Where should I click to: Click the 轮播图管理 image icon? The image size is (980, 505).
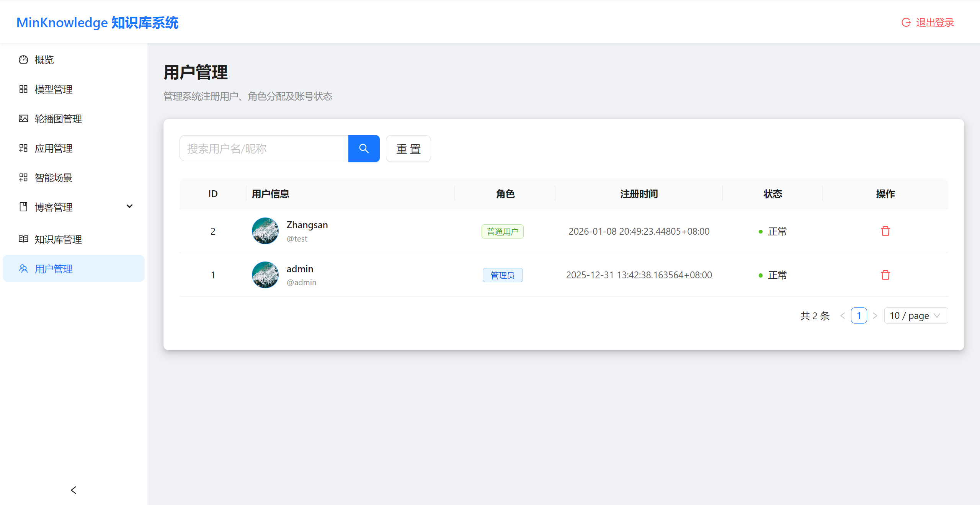pos(23,119)
